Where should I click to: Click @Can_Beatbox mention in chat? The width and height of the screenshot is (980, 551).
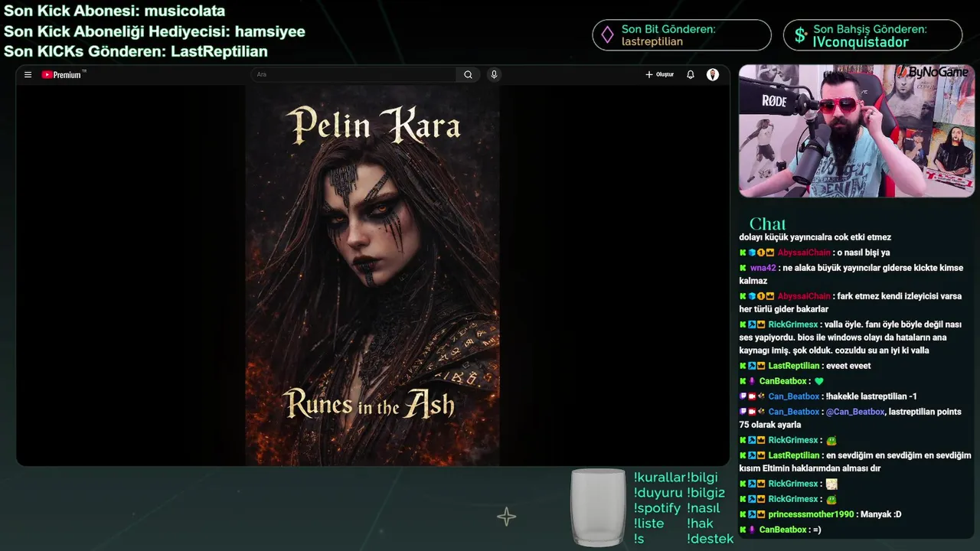coord(854,412)
